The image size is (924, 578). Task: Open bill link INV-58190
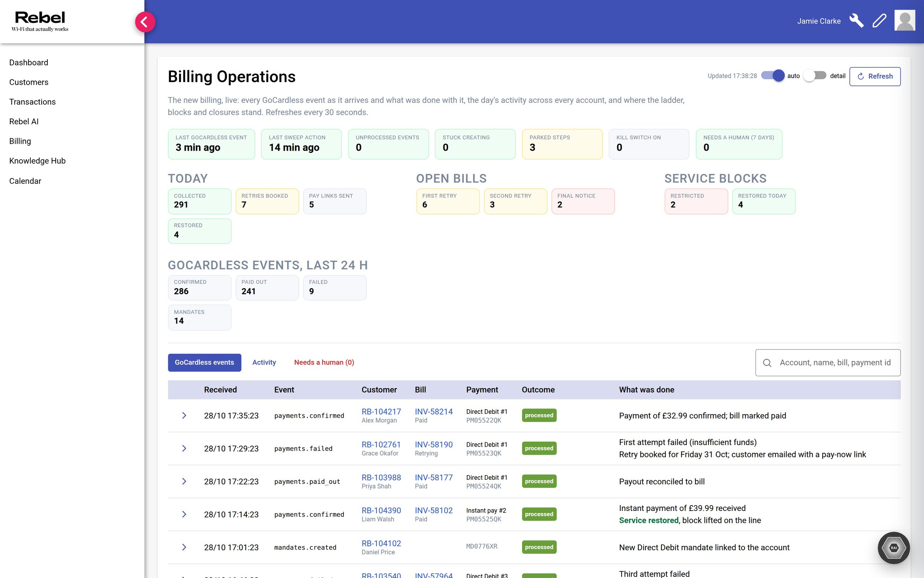(434, 444)
